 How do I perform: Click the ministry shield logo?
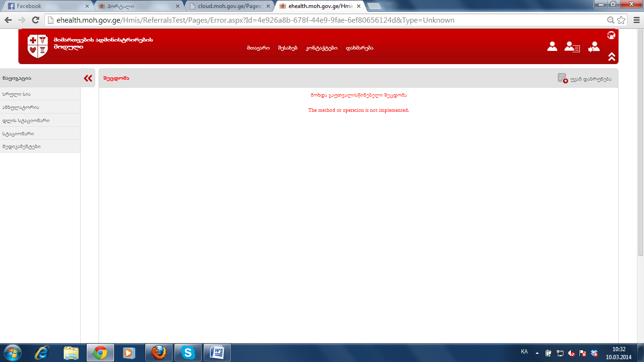tap(38, 46)
